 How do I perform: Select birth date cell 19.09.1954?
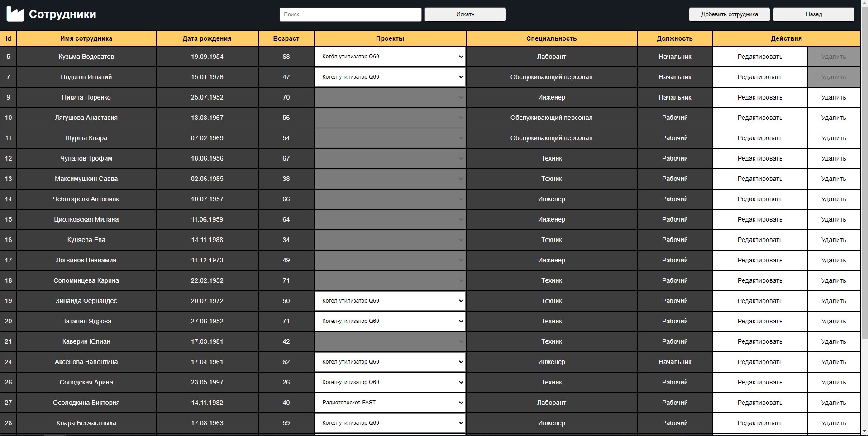tap(207, 57)
